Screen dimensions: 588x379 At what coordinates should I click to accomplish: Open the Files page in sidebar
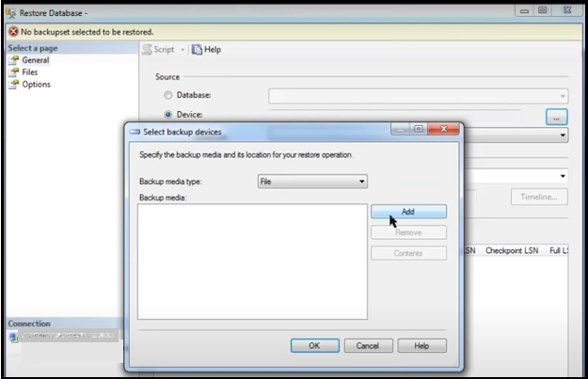tap(29, 71)
